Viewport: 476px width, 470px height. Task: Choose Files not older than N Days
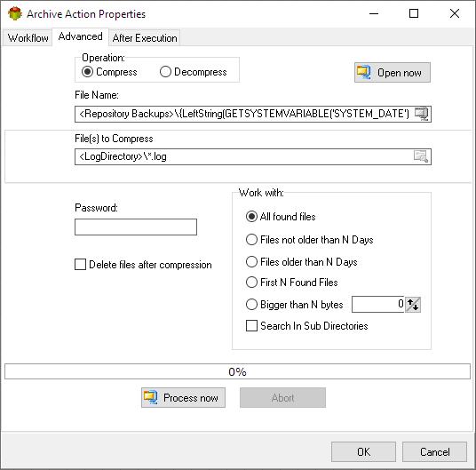tap(309, 240)
